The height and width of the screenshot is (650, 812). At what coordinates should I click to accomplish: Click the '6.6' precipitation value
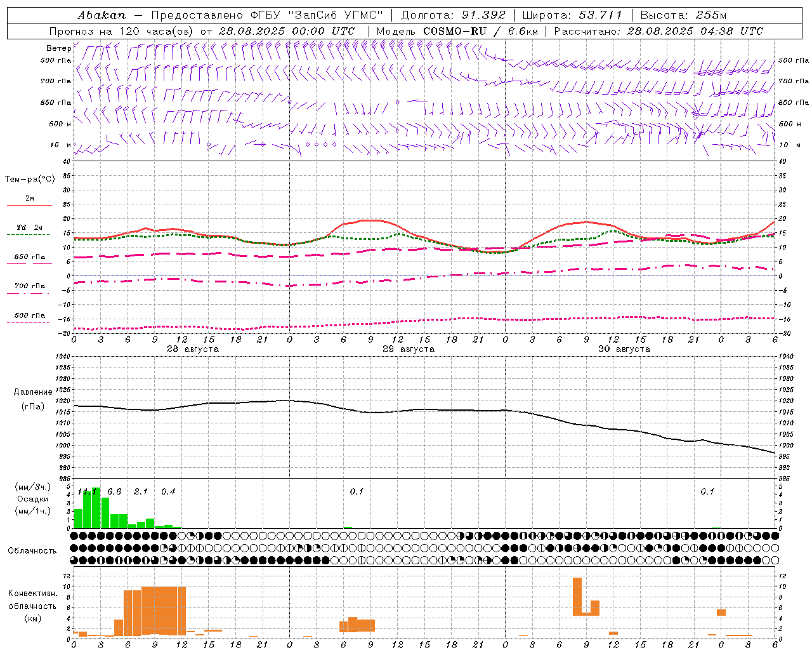pyautogui.click(x=114, y=492)
